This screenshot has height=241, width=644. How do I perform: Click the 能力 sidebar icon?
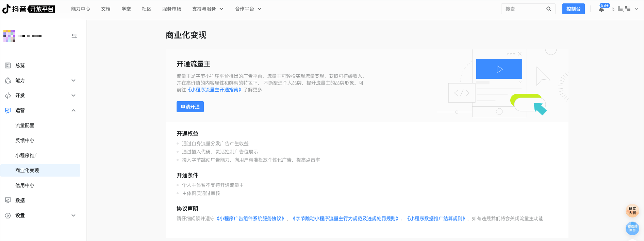point(8,80)
